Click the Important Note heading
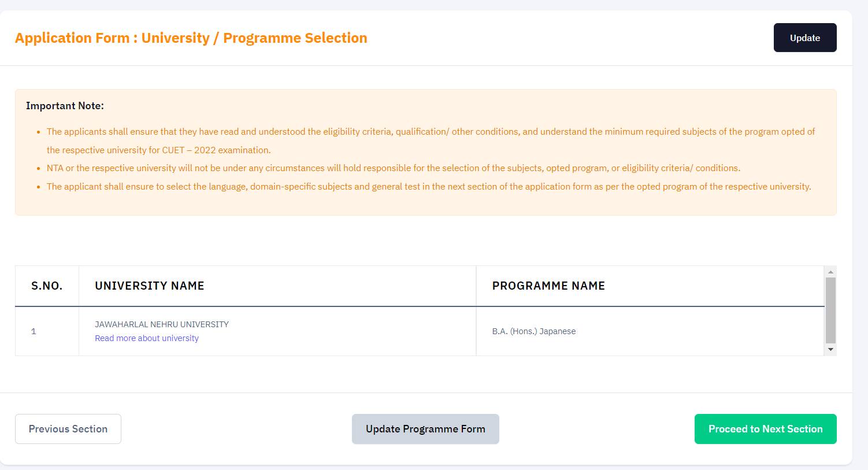 pos(65,105)
